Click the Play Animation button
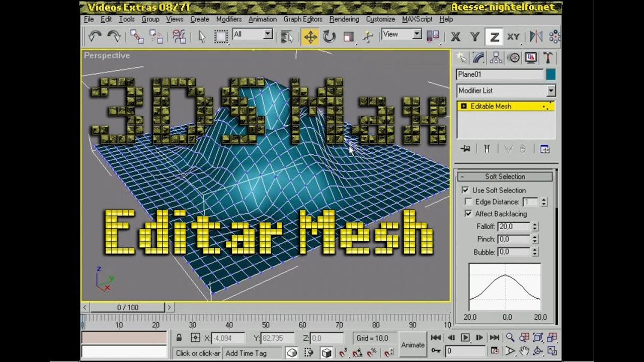 (x=465, y=337)
